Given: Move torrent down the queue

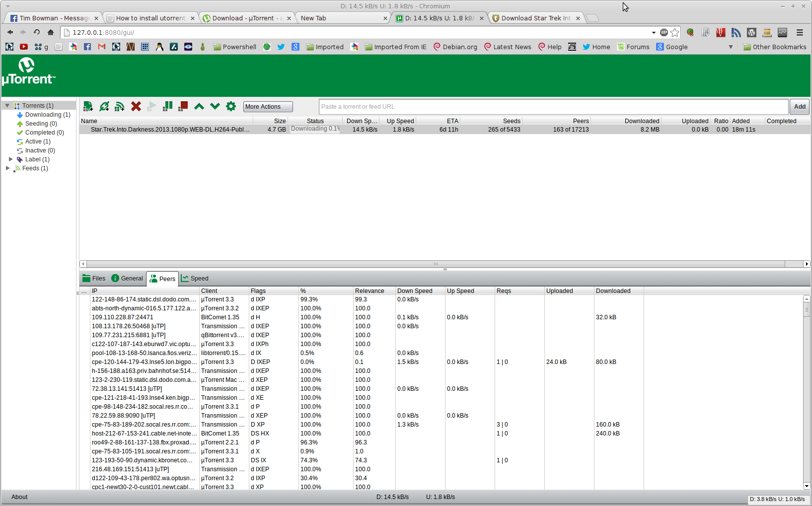Looking at the screenshot, I should pos(215,106).
